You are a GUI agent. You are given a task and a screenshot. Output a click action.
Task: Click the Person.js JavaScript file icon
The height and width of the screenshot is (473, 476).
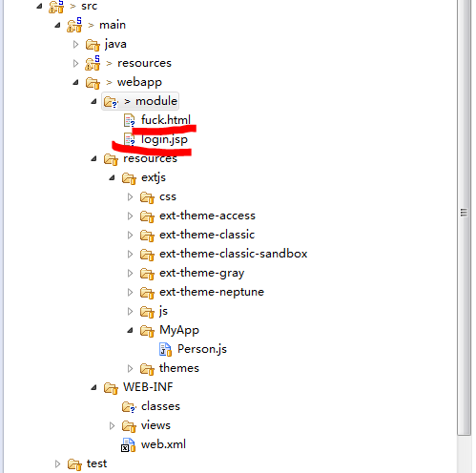(x=165, y=349)
